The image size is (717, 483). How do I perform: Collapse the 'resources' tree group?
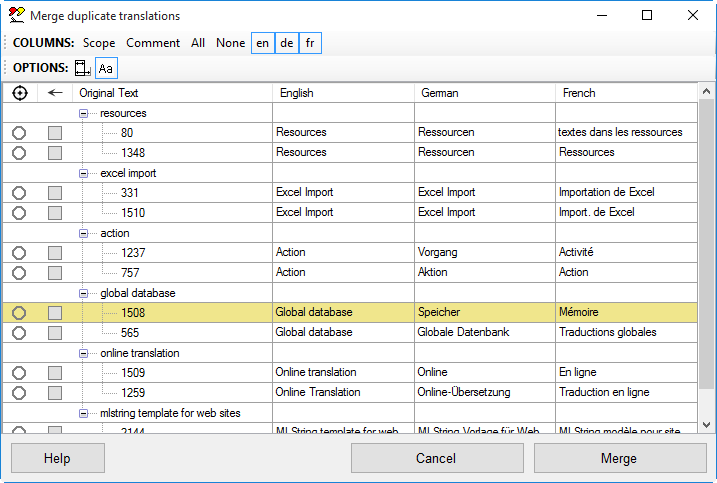[85, 113]
